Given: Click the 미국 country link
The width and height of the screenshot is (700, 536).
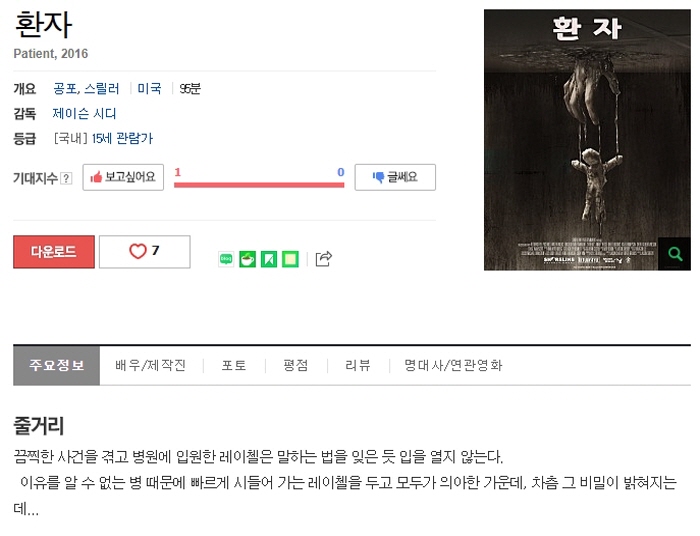Looking at the screenshot, I should [x=149, y=88].
